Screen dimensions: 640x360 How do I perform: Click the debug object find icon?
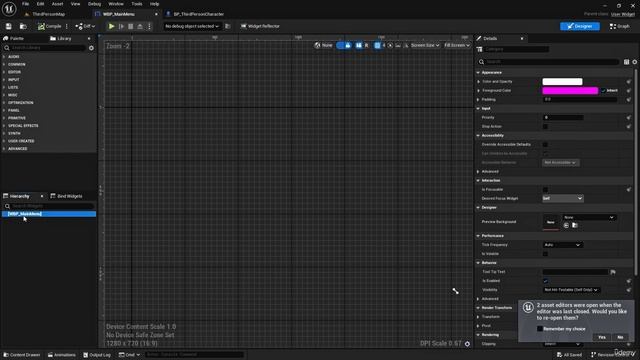coord(228,26)
